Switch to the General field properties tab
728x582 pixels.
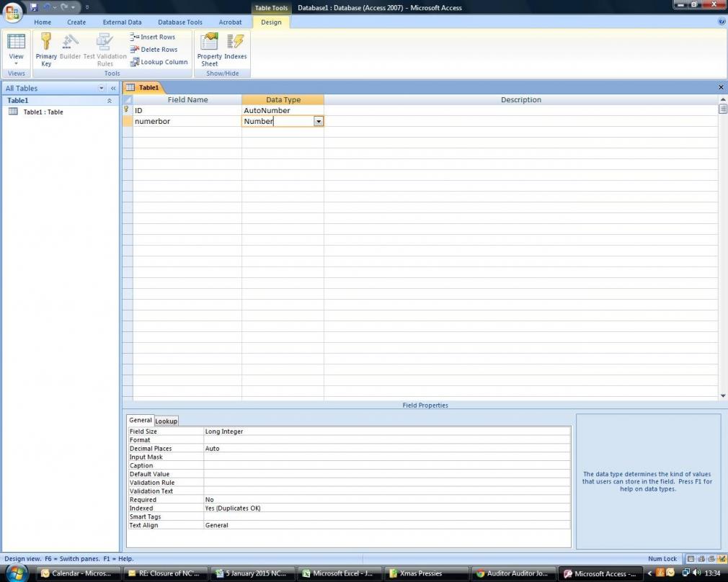(141, 420)
